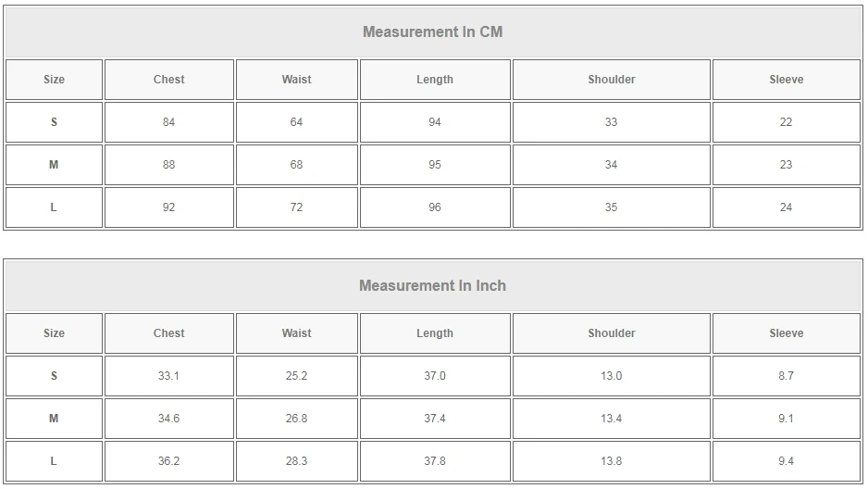Select the size L row label in CM table
868x489 pixels.
pyautogui.click(x=54, y=207)
